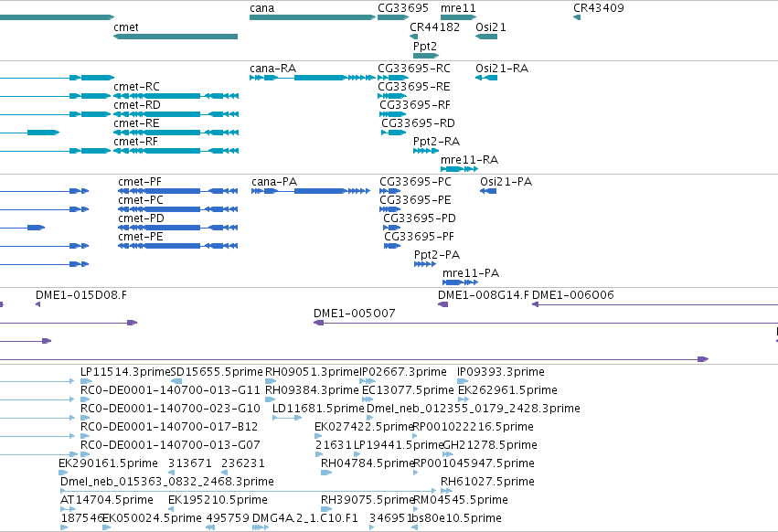Click EST IP02667.3prime
The height and width of the screenshot is (532, 778).
tap(402, 372)
